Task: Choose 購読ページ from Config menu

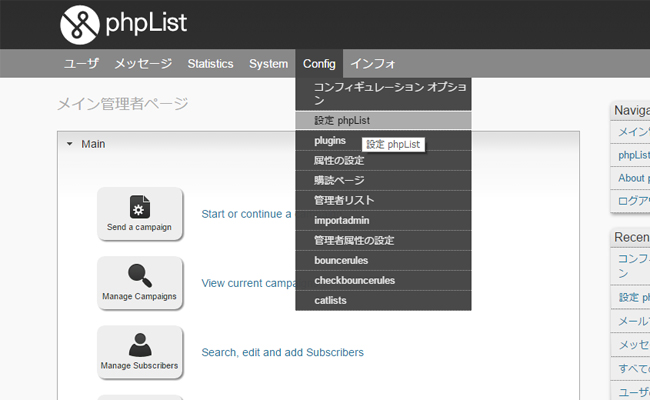Action: click(x=383, y=180)
